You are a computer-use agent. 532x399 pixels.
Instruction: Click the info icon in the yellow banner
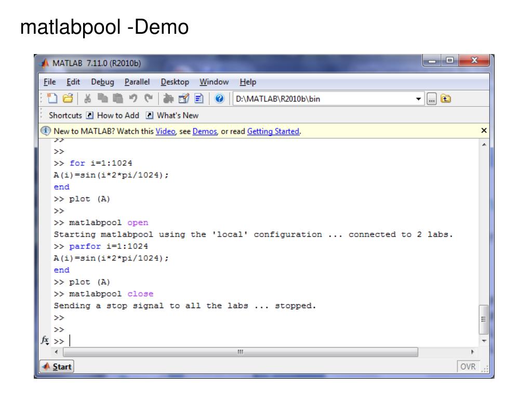tap(46, 130)
